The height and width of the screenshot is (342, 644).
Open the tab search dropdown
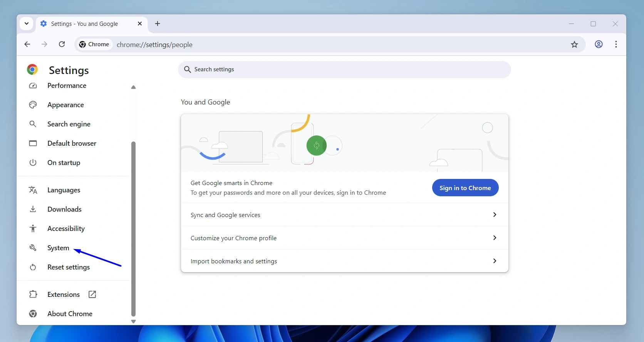26,24
